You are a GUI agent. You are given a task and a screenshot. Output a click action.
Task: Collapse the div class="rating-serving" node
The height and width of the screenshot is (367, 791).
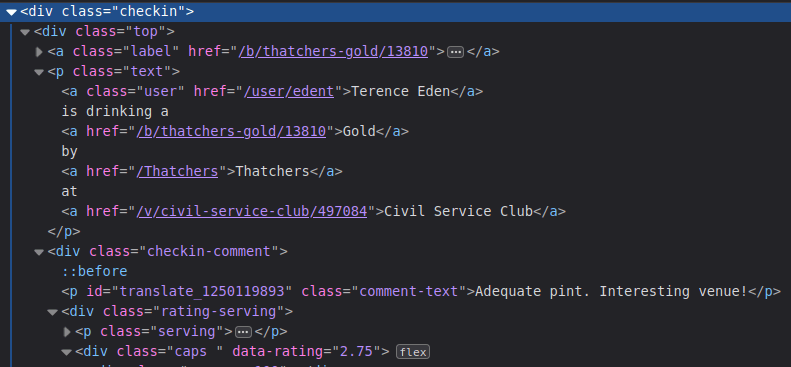pyautogui.click(x=52, y=312)
